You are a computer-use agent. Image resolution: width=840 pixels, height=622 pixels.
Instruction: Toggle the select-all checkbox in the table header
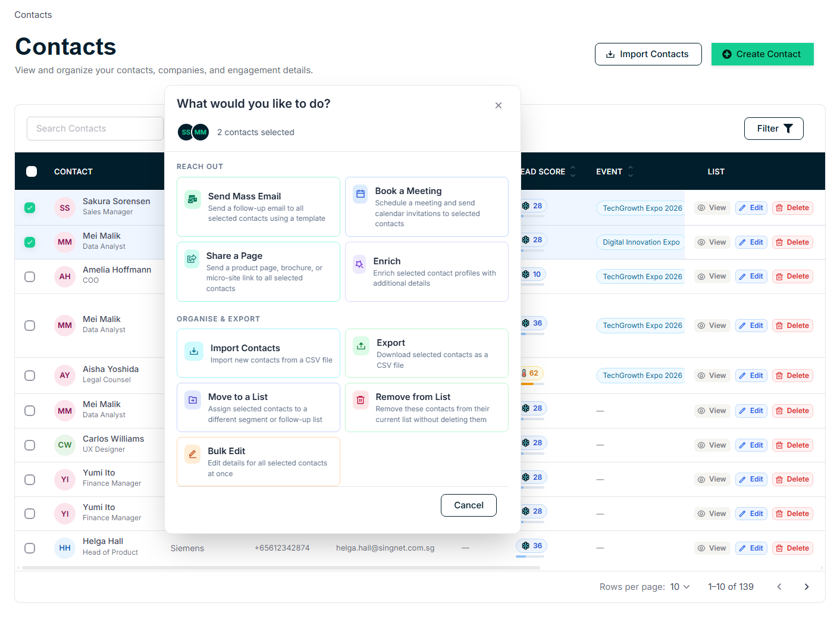pyautogui.click(x=32, y=171)
